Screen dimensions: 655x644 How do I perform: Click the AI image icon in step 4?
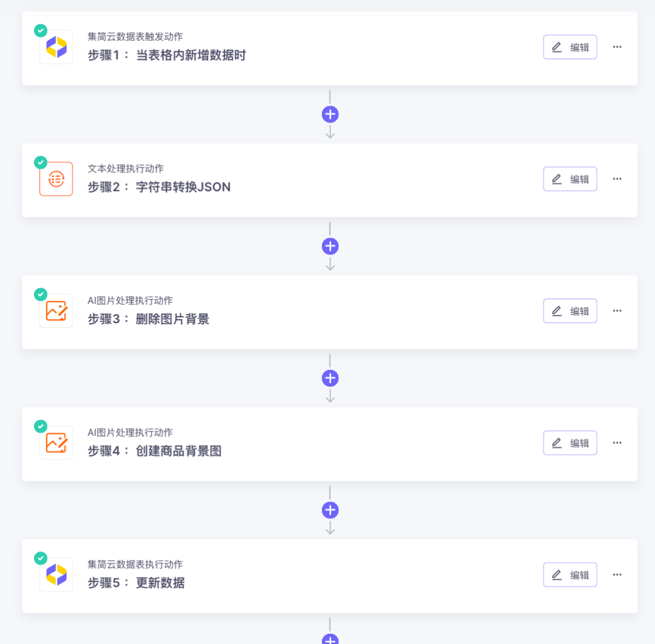(x=56, y=443)
